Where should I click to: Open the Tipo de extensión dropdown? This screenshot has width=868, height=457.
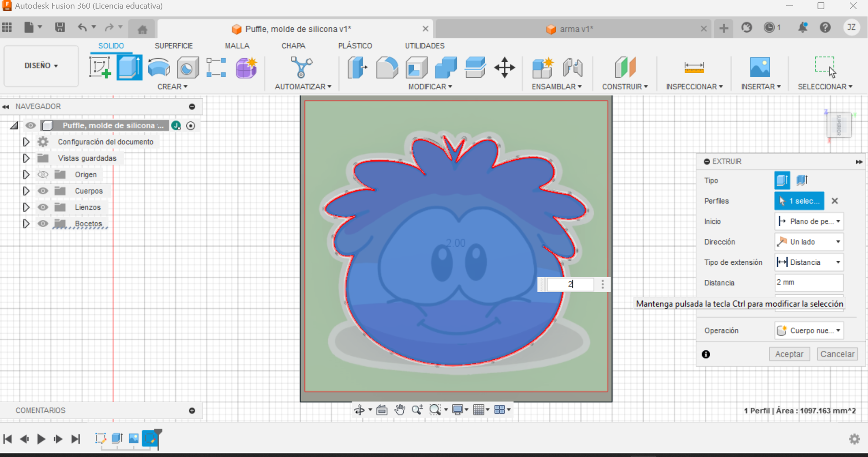pyautogui.click(x=809, y=262)
